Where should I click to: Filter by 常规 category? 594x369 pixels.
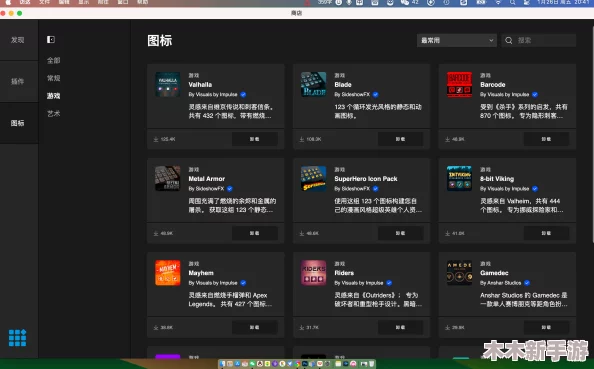pos(53,78)
